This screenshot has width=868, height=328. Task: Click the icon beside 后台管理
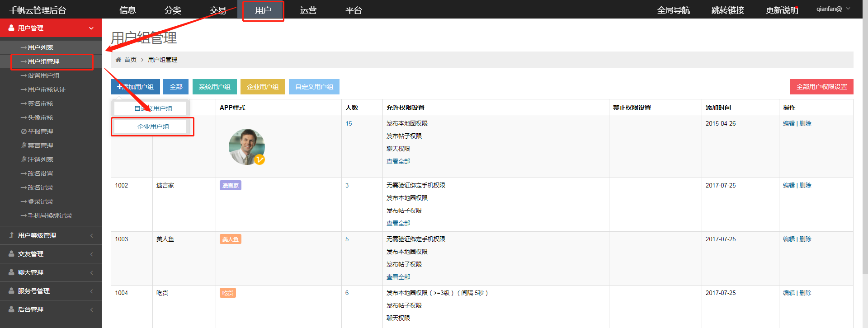pyautogui.click(x=11, y=309)
